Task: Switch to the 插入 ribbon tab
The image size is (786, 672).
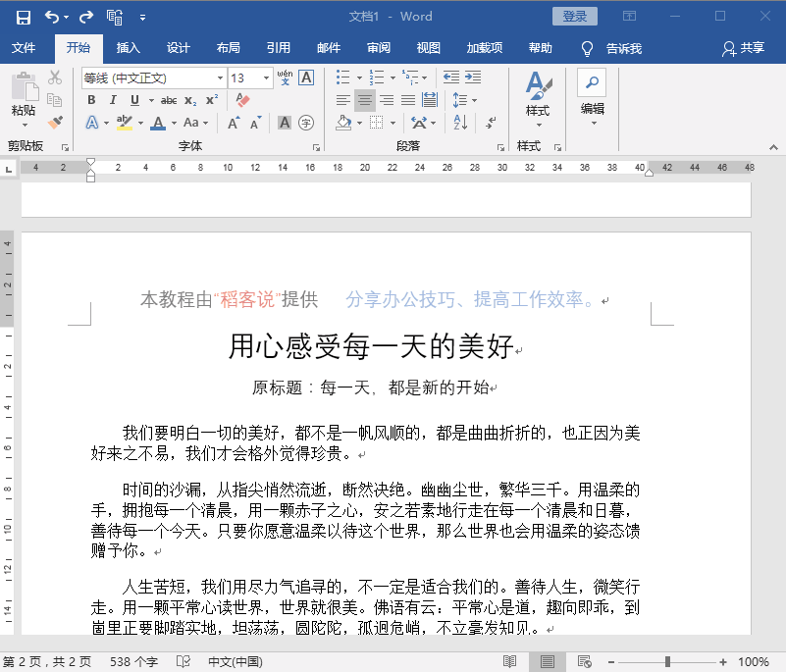Action: (131, 46)
